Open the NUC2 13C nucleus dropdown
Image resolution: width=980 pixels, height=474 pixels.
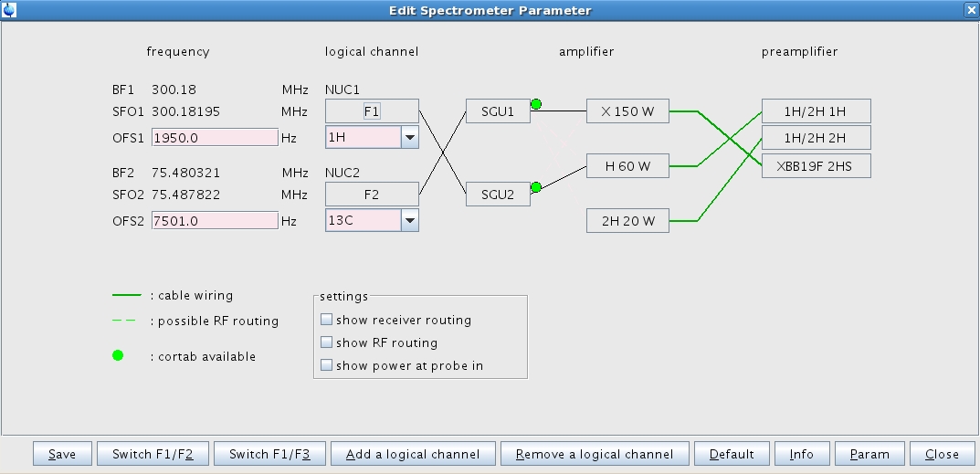click(x=409, y=220)
